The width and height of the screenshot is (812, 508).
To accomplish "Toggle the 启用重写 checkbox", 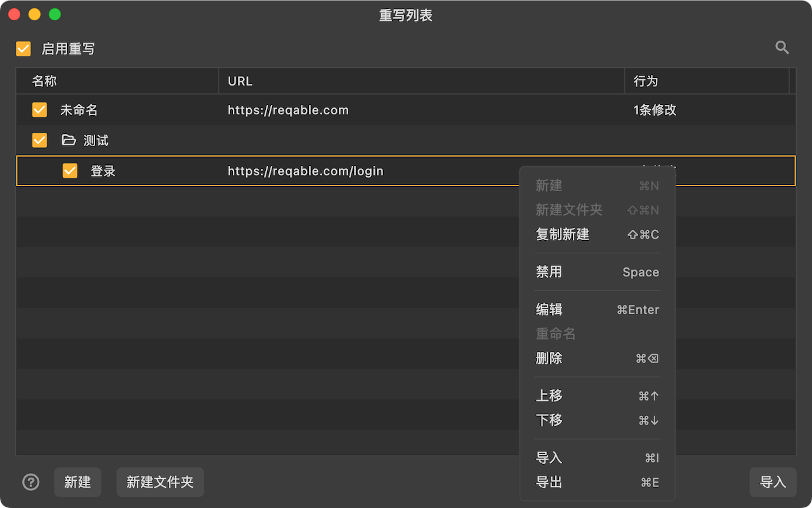I will [x=23, y=49].
